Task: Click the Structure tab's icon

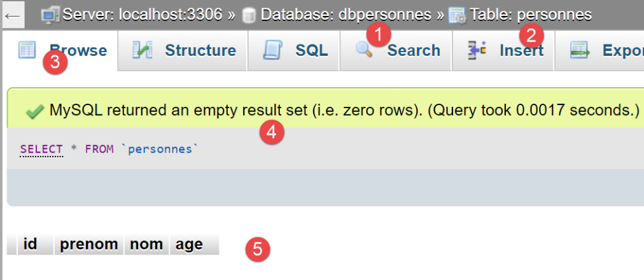Action: coord(142,50)
